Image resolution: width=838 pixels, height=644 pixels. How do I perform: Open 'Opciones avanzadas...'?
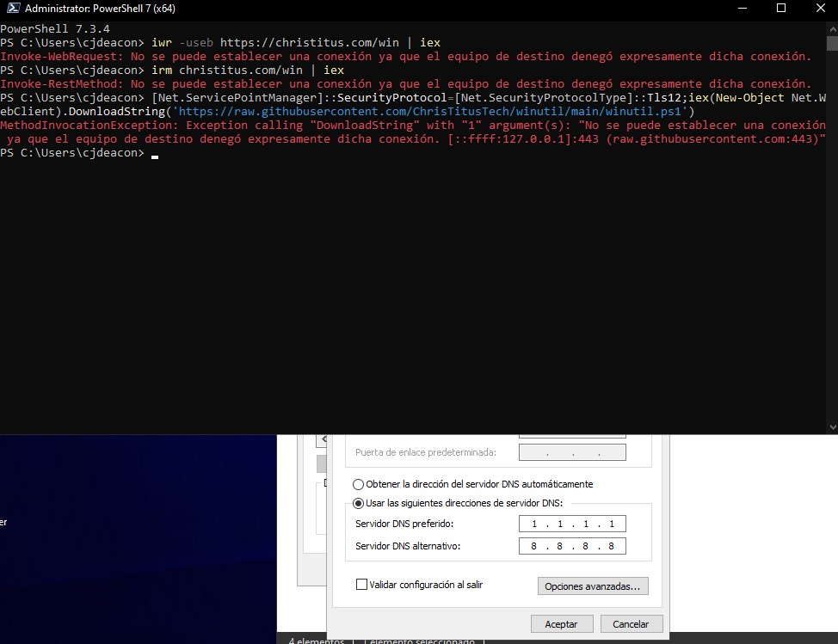pyautogui.click(x=594, y=586)
